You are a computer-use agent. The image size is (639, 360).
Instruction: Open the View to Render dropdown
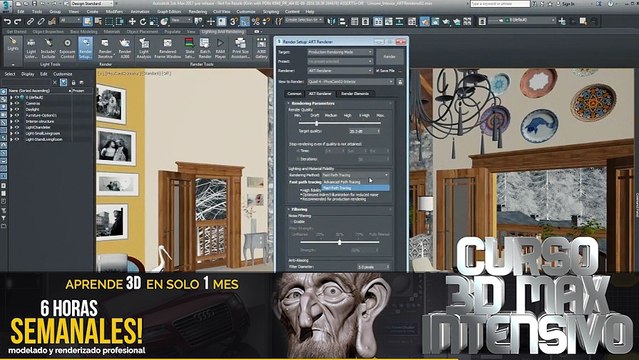click(350, 82)
